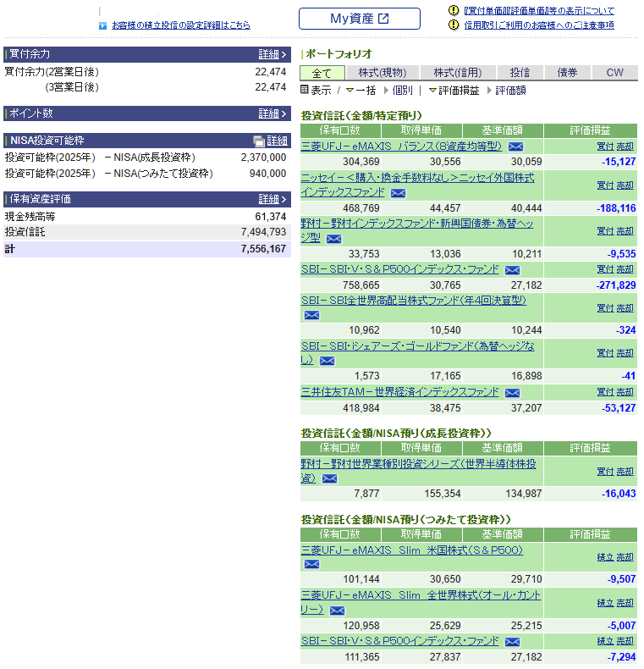Click 買付 for SBI全世界高配当株式ファンド
Screen dimensions: 644x669
pos(605,308)
